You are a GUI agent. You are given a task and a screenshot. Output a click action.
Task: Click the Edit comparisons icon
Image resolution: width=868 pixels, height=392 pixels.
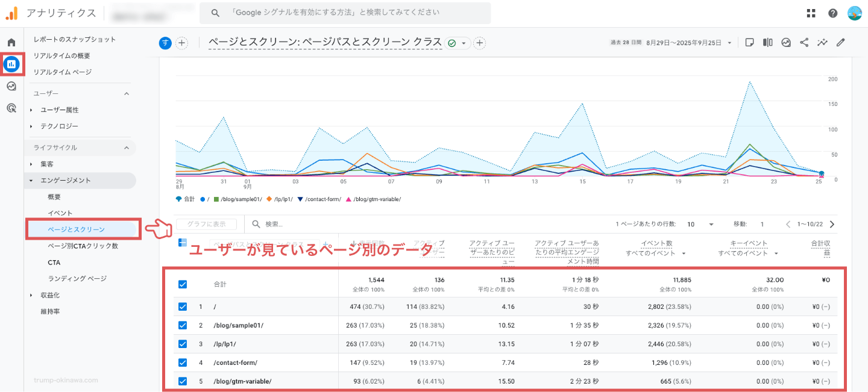[x=768, y=43]
